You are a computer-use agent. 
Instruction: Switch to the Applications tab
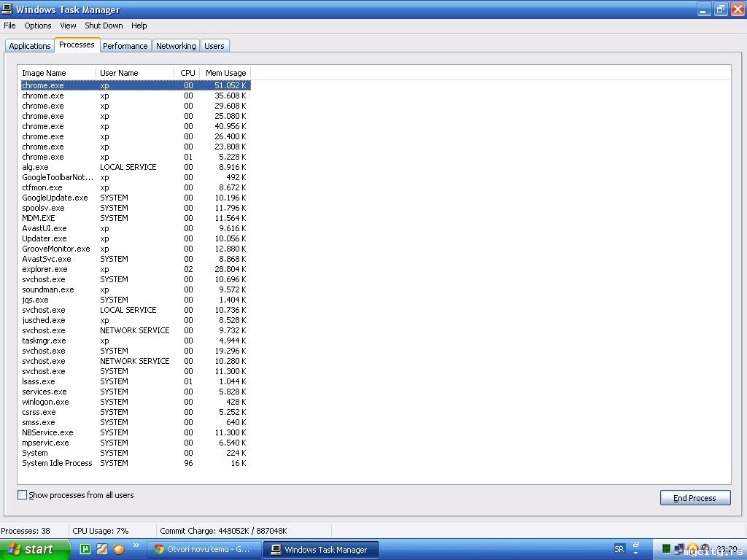[29, 46]
